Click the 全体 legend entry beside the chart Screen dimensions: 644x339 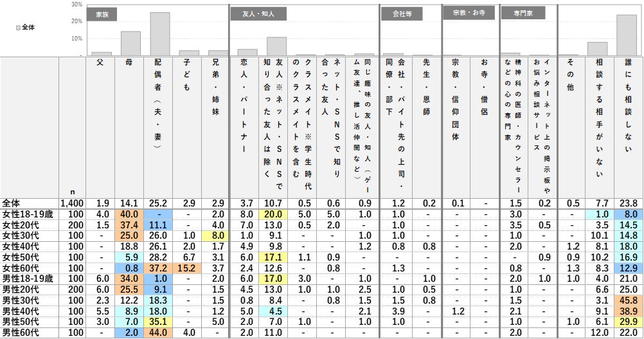click(x=26, y=28)
